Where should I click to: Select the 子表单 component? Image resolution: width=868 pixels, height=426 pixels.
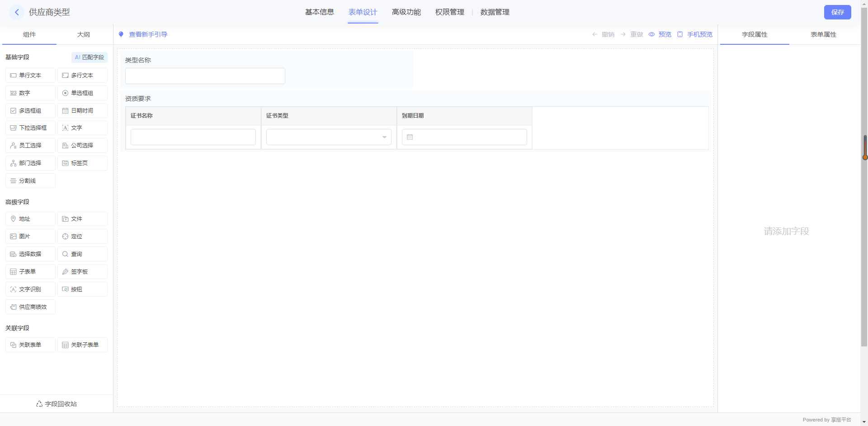[x=30, y=272]
